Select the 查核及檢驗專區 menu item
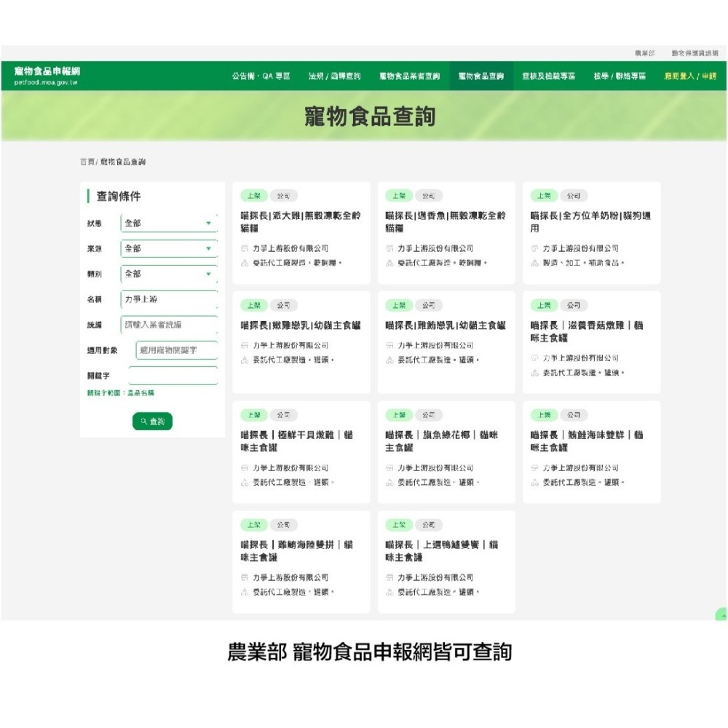Image resolution: width=728 pixels, height=728 pixels. [x=550, y=76]
